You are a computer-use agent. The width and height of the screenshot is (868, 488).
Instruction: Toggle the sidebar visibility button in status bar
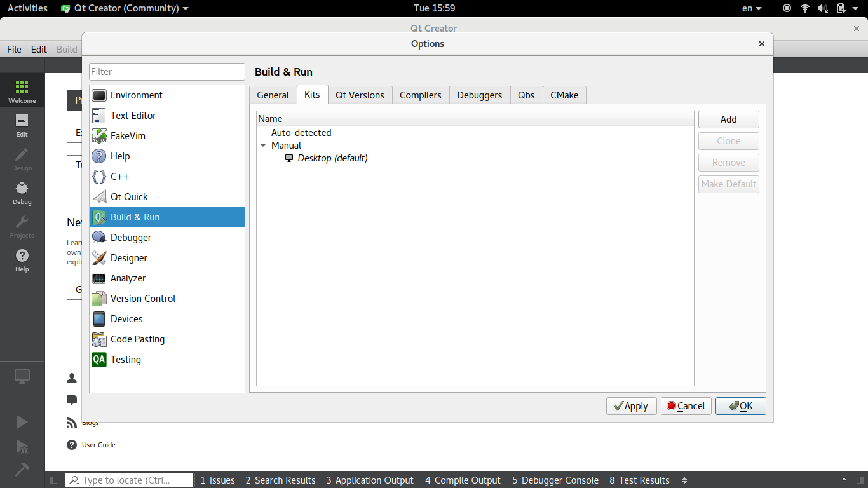(x=54, y=480)
